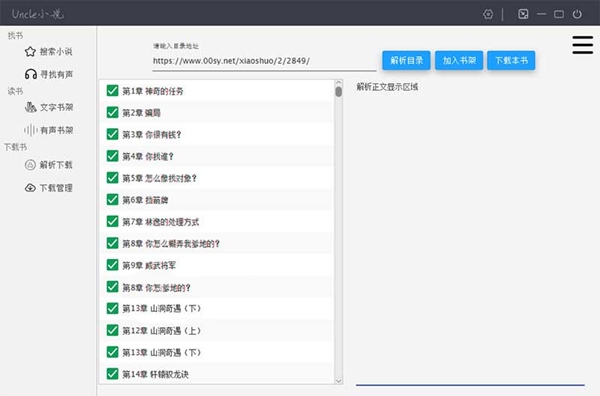Viewport: 600px width, 396px height.
Task: Toggle checkbox for 第4章 你找谁?
Action: (112, 156)
